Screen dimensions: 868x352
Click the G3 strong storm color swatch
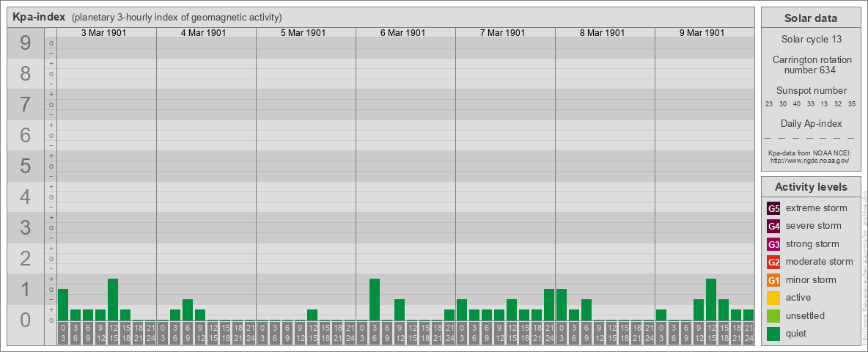[773, 244]
